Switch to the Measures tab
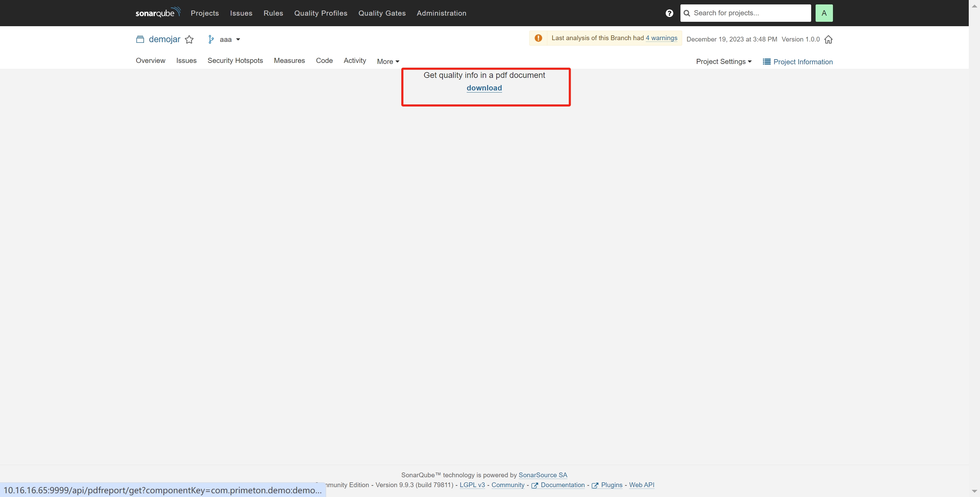This screenshot has width=980, height=497. click(x=289, y=61)
